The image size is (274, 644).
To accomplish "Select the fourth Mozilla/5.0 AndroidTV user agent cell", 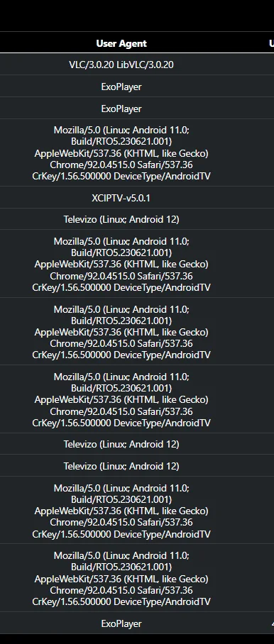I will (121, 399).
